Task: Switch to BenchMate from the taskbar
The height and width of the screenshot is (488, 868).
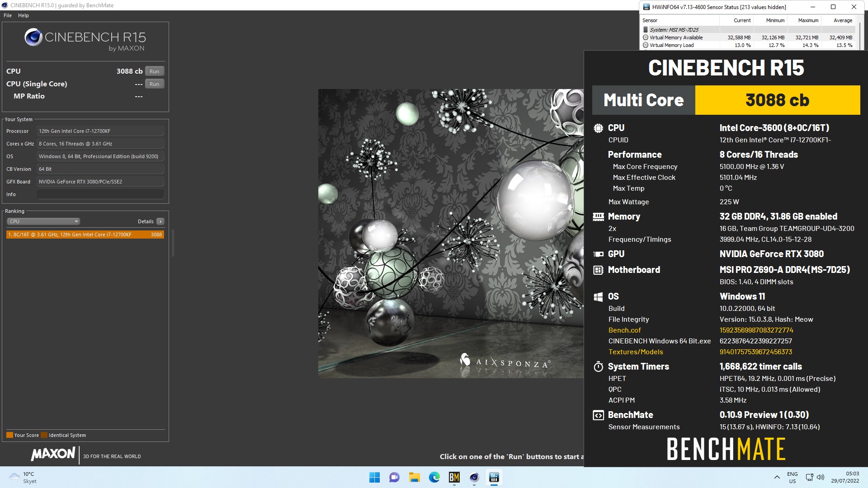Action: pyautogui.click(x=454, y=478)
